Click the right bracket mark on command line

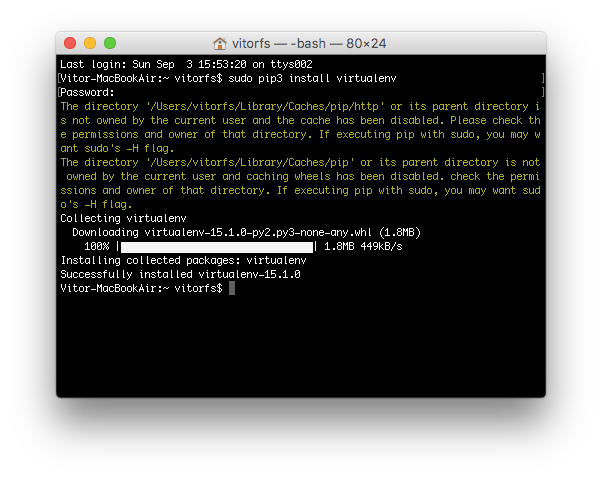pos(543,78)
